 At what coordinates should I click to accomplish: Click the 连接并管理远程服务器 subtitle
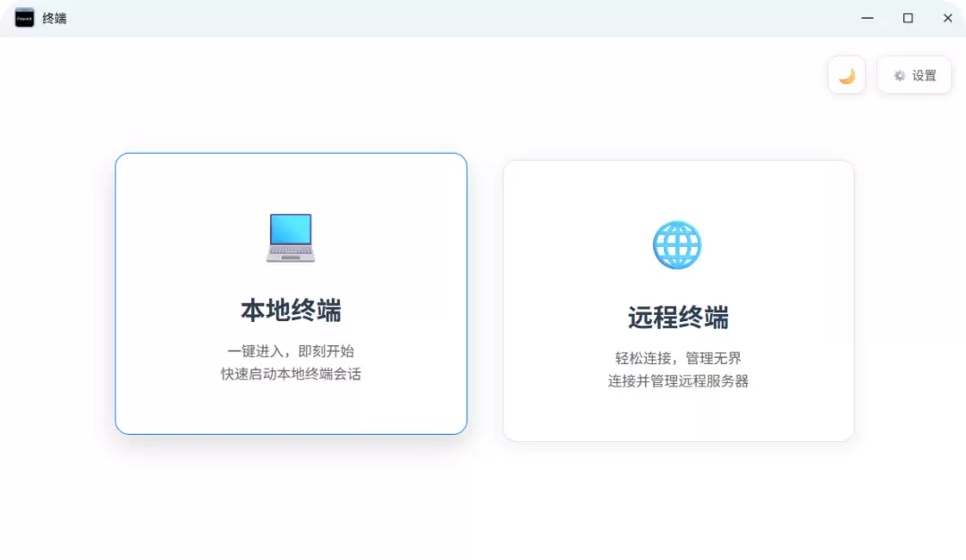(x=677, y=380)
